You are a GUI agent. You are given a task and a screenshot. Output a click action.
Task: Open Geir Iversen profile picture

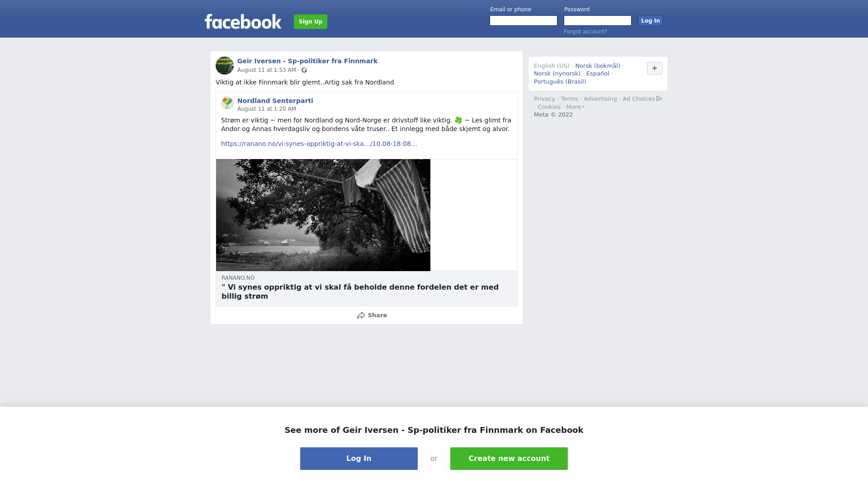(x=225, y=66)
